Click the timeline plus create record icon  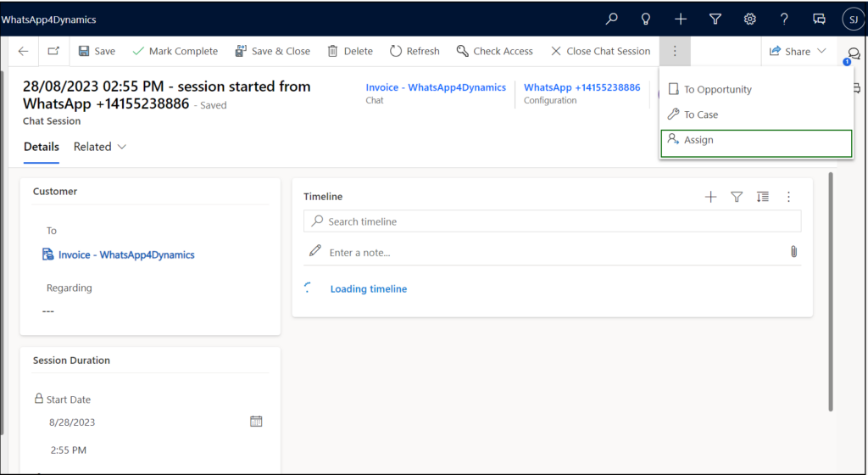pos(710,197)
